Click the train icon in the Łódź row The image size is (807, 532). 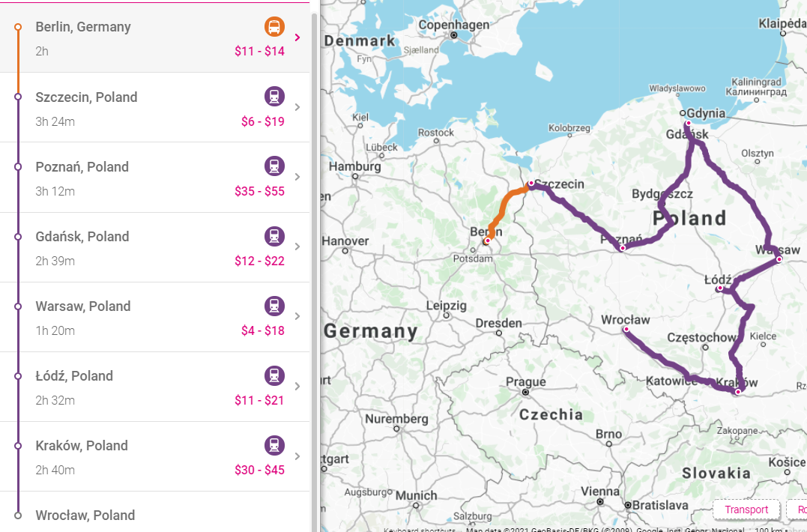click(x=274, y=375)
